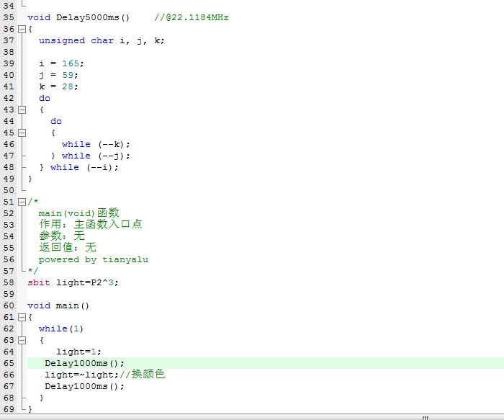The width and height of the screenshot is (504, 420).
Task: Collapse the main function fold at line 61
Action: [x=22, y=318]
